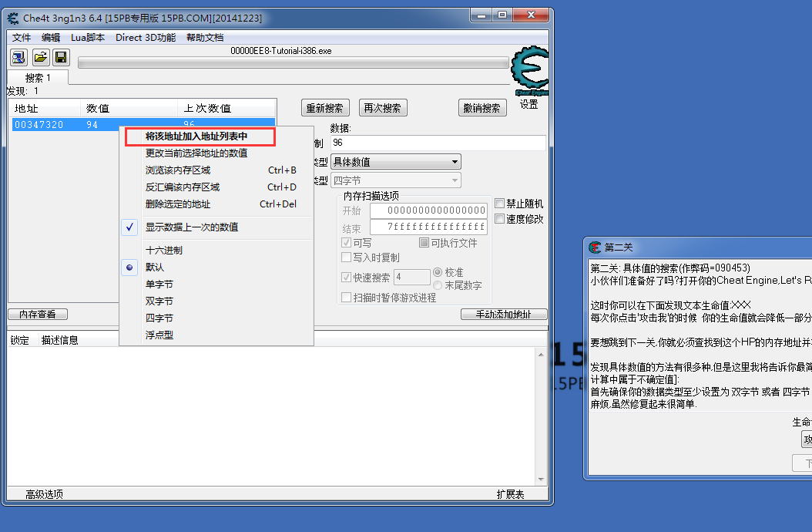Click the 地址 column header
This screenshot has height=532, width=812.
45,109
